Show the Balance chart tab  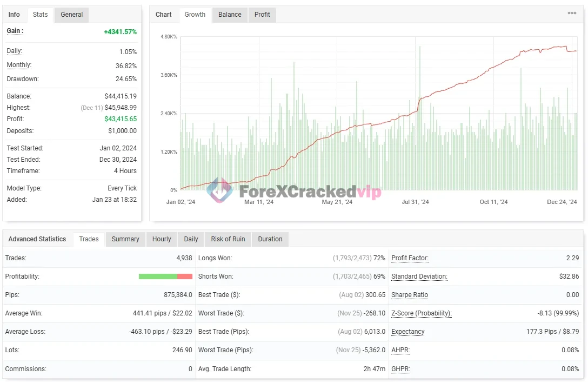pyautogui.click(x=230, y=15)
